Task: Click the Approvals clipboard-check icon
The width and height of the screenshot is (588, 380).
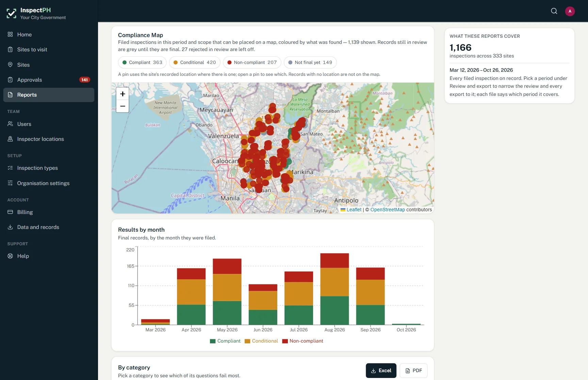Action: click(x=10, y=80)
